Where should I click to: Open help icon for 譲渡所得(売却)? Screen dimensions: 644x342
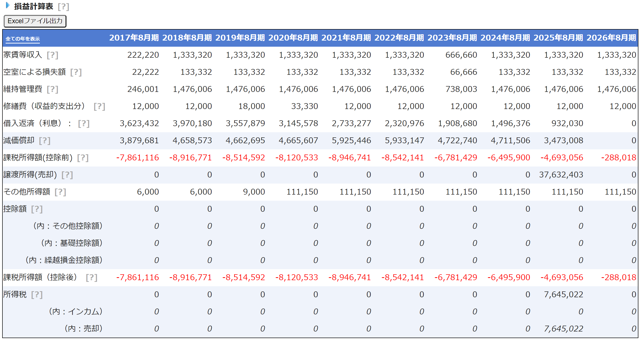click(67, 175)
